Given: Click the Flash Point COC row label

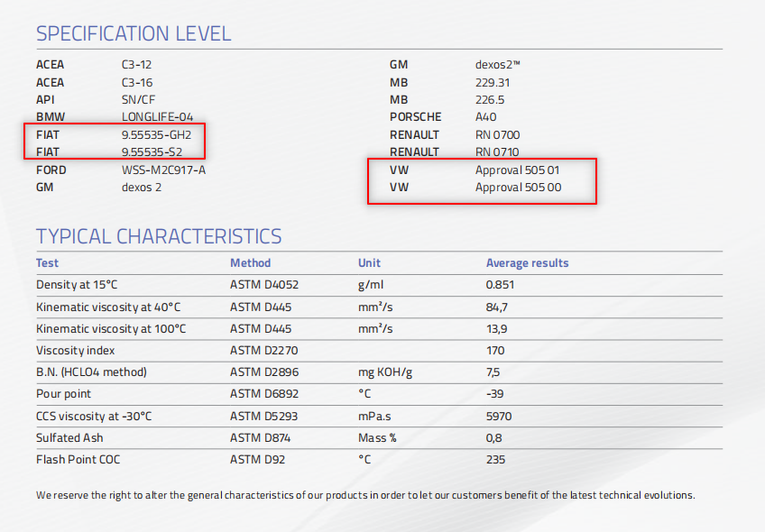Looking at the screenshot, I should point(78,460).
